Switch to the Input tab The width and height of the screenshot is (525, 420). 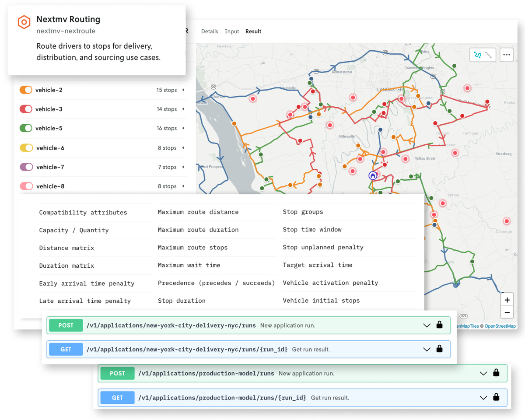[x=231, y=31]
